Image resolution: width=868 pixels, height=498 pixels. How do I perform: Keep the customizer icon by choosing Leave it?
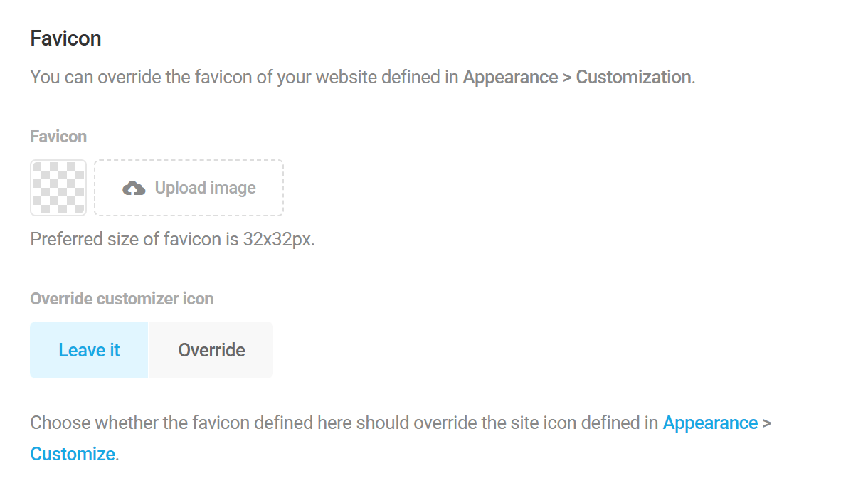click(88, 349)
